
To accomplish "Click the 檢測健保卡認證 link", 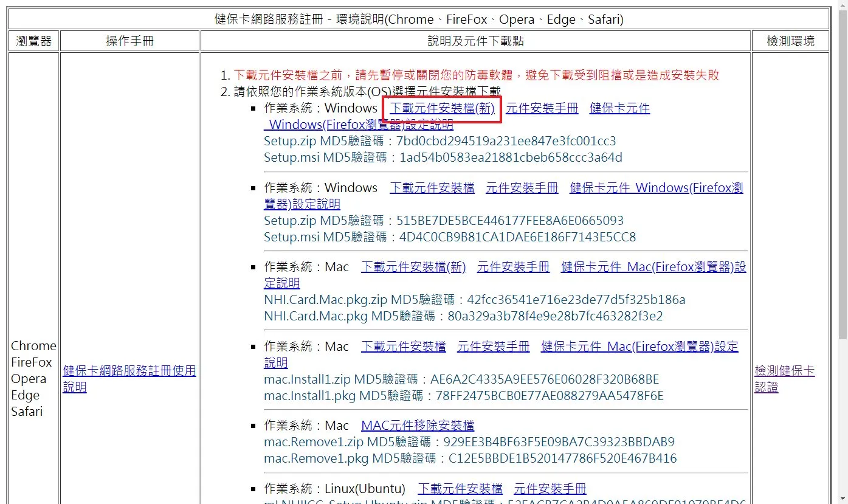I will coord(785,379).
